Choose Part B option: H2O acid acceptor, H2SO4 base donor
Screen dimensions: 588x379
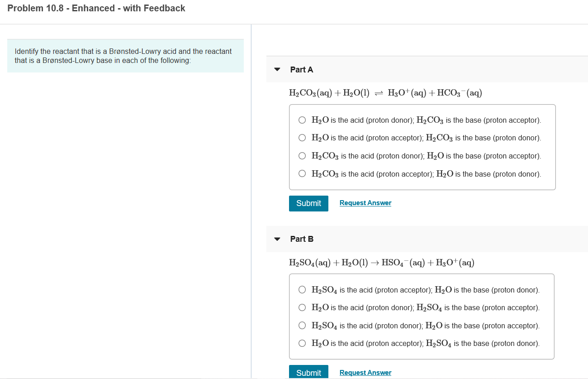click(x=302, y=343)
